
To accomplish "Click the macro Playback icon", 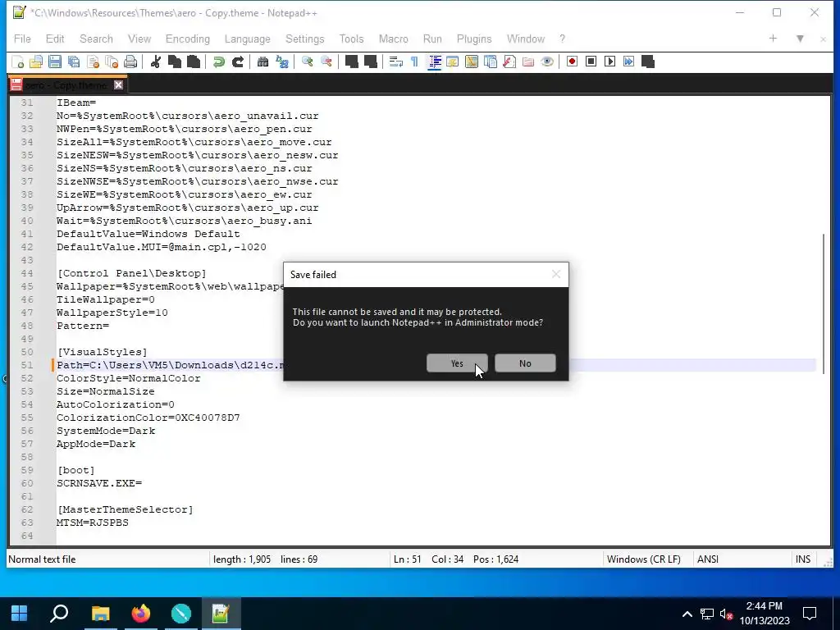I will pos(609,62).
